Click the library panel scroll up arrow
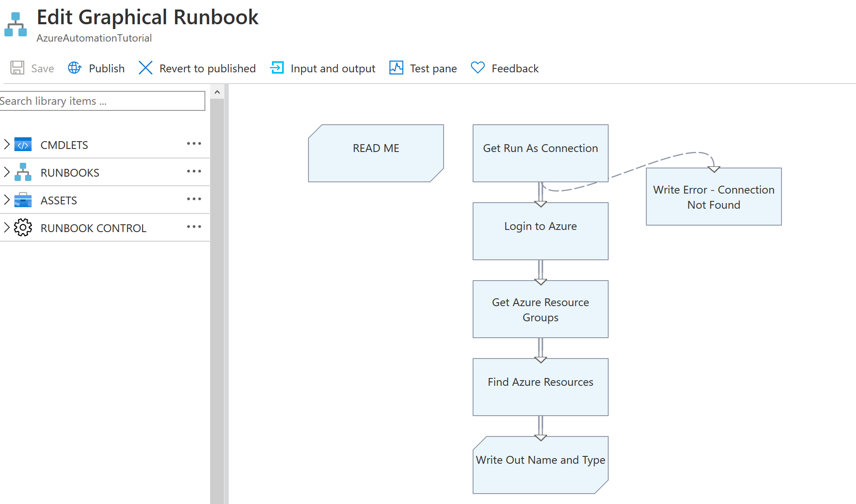Viewport: 856px width, 504px height. [217, 92]
